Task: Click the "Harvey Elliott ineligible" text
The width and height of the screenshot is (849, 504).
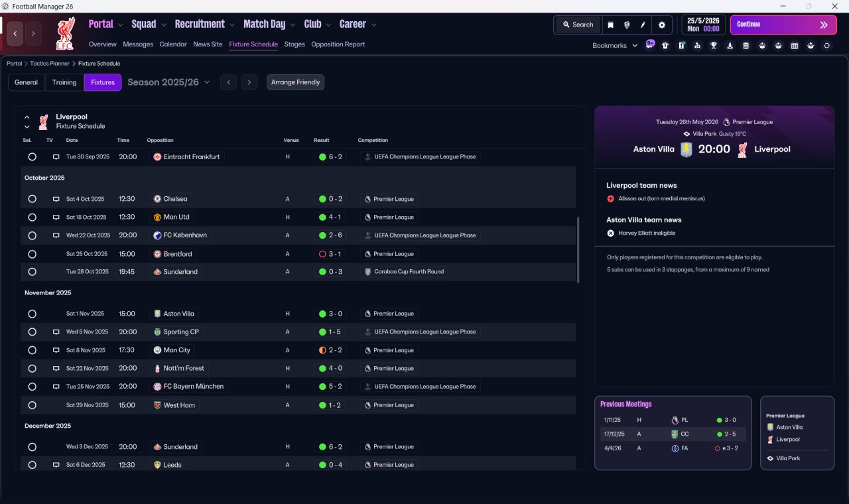Action: pyautogui.click(x=647, y=233)
